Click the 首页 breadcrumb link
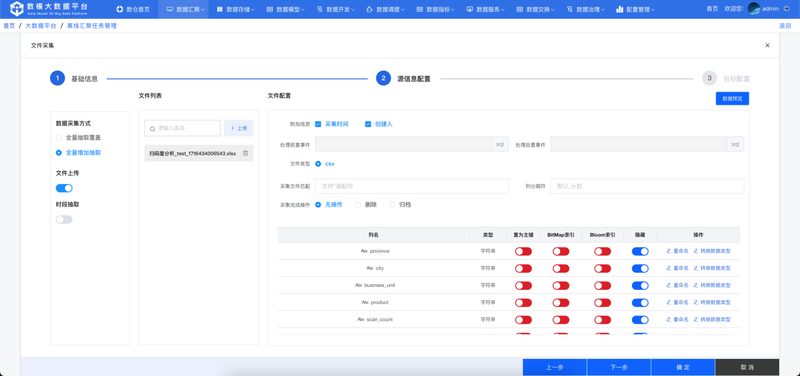The image size is (800, 376). coord(9,26)
